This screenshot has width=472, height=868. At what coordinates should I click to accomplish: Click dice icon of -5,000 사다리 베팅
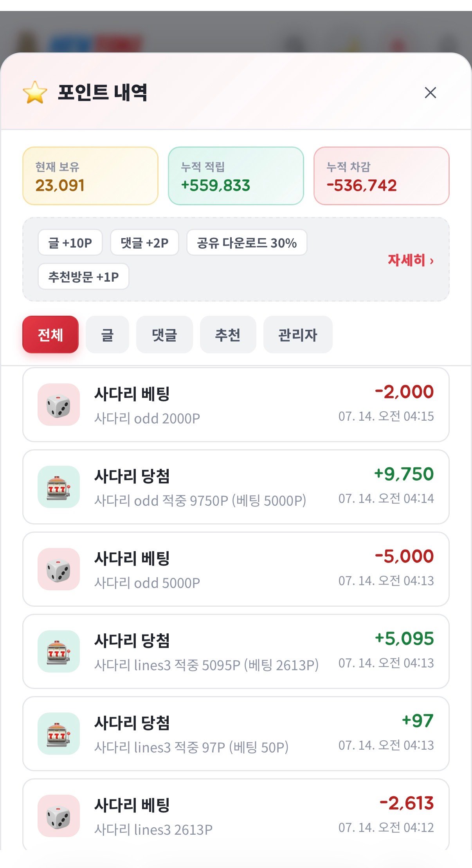(59, 569)
